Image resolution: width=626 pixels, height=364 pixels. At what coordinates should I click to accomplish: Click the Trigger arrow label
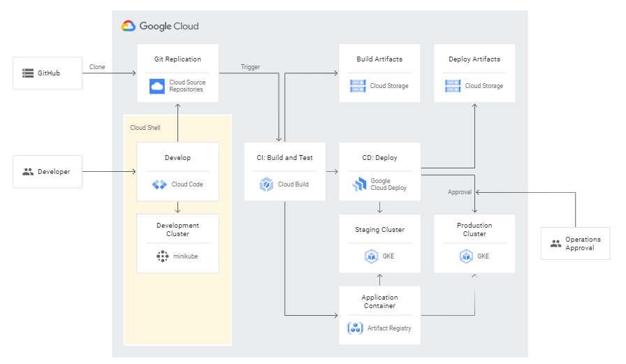[x=250, y=67]
